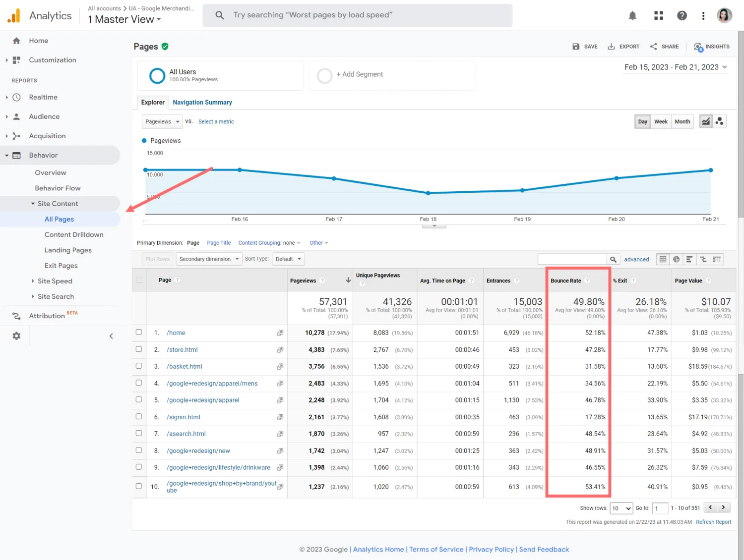Click the top search bar field
Viewport: 744px width, 560px height.
(357, 15)
